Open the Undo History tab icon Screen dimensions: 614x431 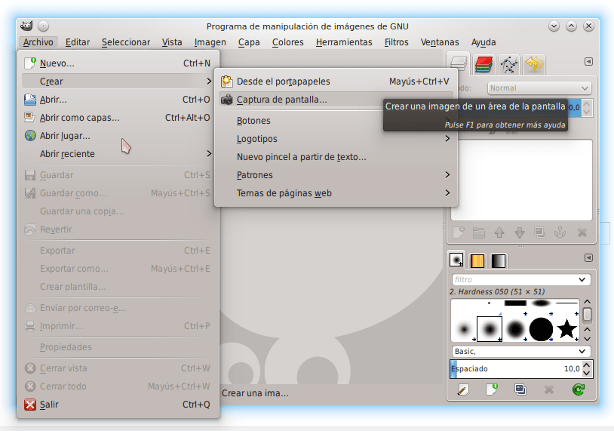coord(534,66)
